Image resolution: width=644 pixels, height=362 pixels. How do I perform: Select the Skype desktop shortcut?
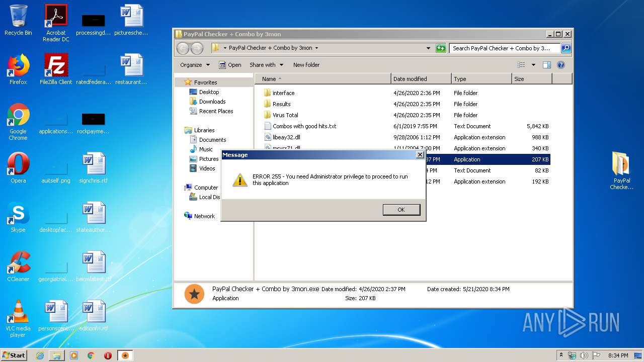point(18,217)
